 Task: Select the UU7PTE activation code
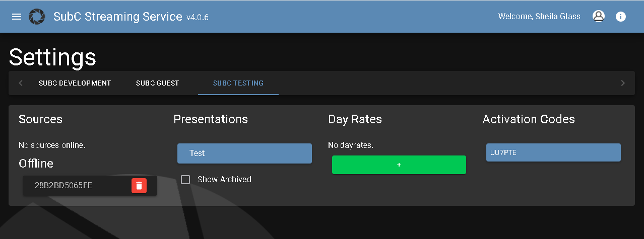pyautogui.click(x=553, y=153)
